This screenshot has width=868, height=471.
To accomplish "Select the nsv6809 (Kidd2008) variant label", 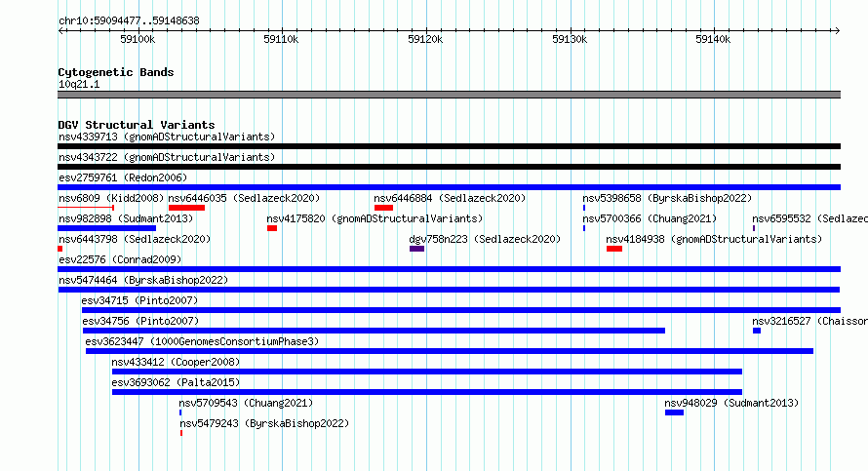I will pos(111,198).
